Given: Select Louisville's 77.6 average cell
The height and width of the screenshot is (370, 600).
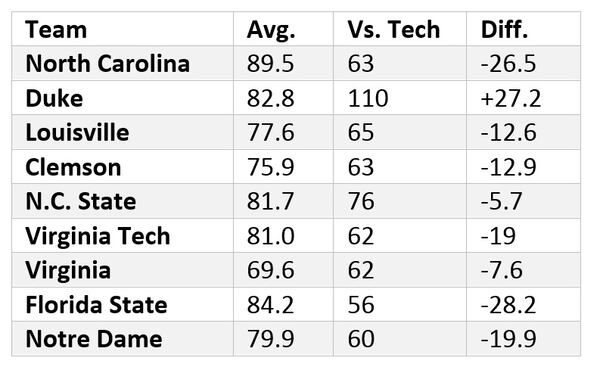Looking at the screenshot, I should pos(283,132).
